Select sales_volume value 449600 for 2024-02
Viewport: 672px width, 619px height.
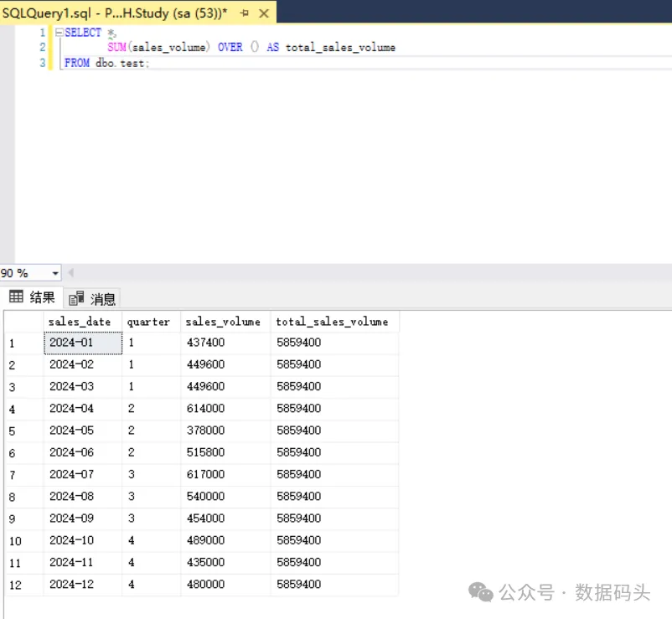[x=225, y=364]
